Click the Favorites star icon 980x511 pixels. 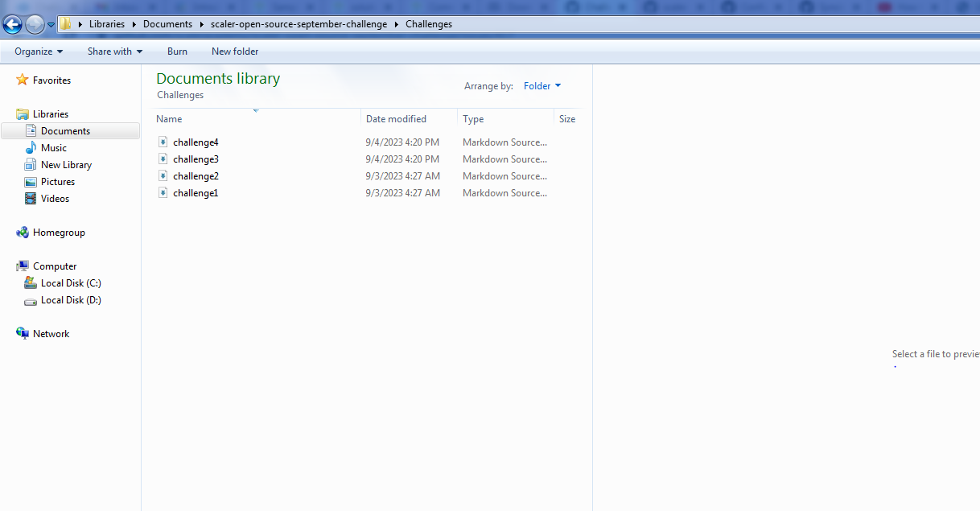[x=22, y=80]
